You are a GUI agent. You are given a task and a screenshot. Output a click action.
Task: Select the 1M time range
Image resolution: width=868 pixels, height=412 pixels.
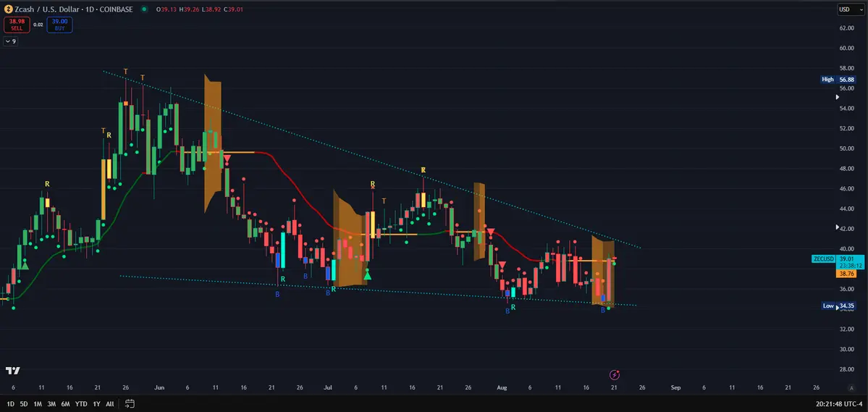[x=38, y=404]
